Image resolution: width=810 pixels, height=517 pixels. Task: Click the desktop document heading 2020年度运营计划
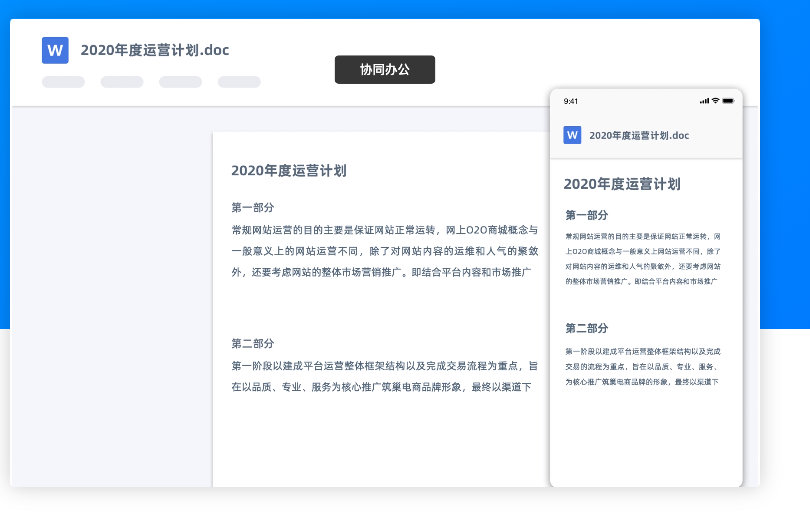[x=289, y=171]
